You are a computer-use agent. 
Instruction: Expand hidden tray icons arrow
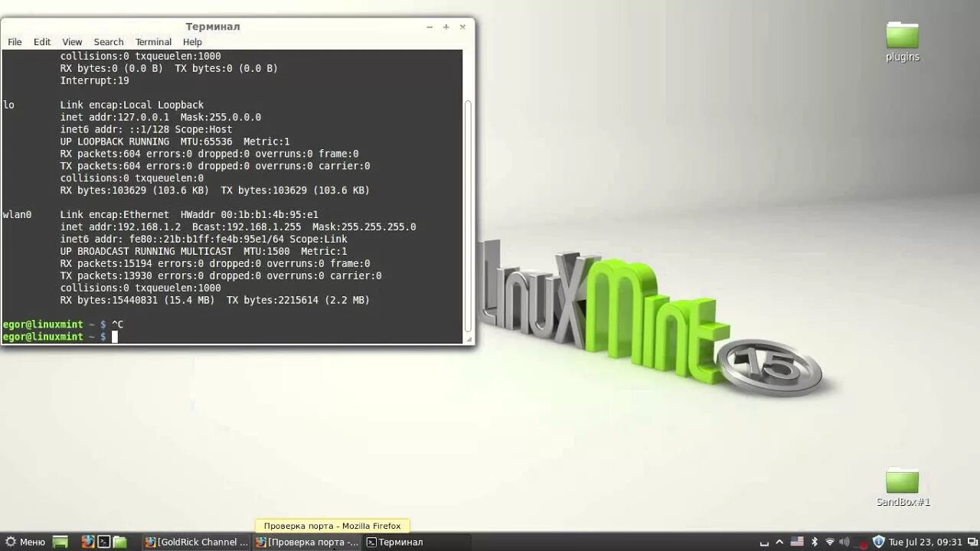[x=779, y=542]
